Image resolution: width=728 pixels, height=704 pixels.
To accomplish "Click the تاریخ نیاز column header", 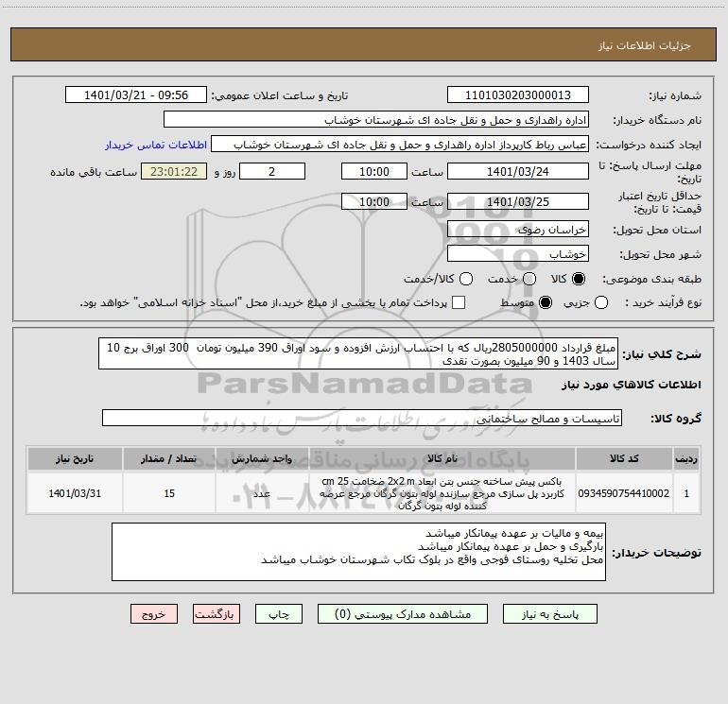I will pyautogui.click(x=75, y=458).
